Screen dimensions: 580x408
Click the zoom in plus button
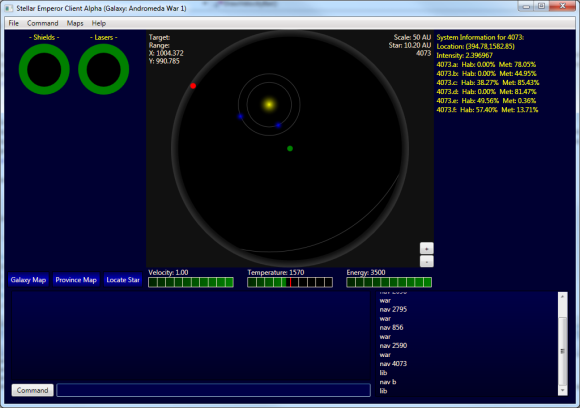pos(426,249)
